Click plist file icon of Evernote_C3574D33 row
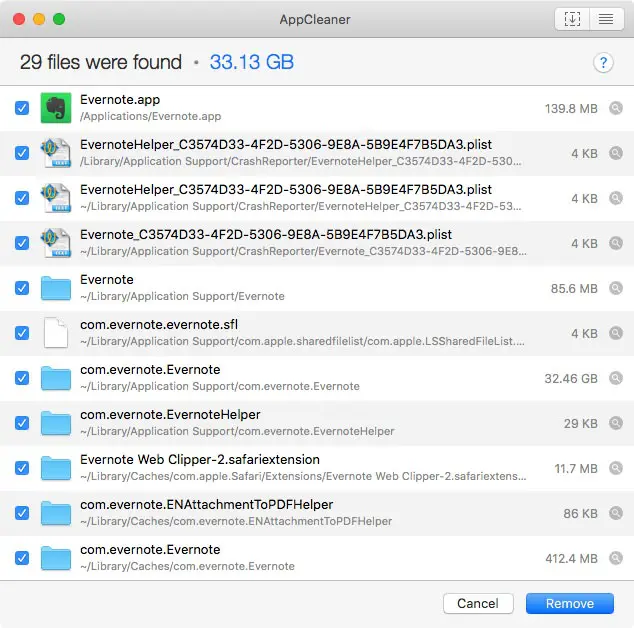Image resolution: width=634 pixels, height=628 pixels. point(56,243)
